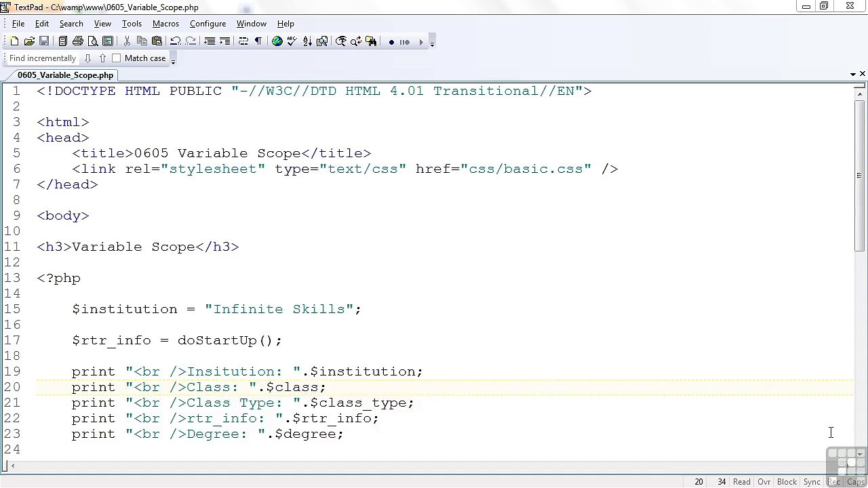868x488 pixels.
Task: Open the document properties icon
Action: tap(108, 41)
